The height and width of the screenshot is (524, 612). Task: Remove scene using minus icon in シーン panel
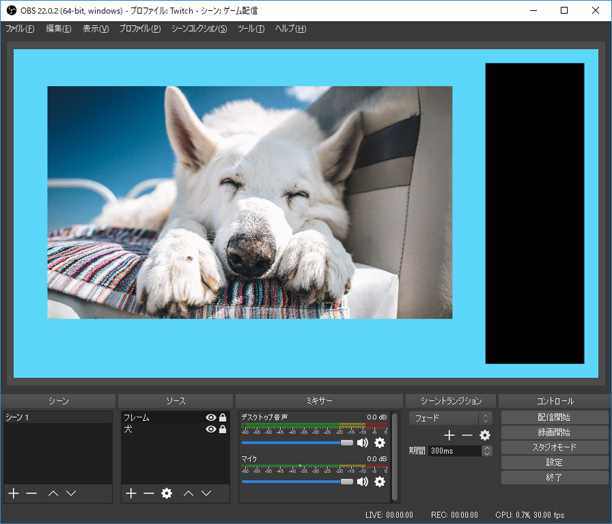tap(31, 493)
